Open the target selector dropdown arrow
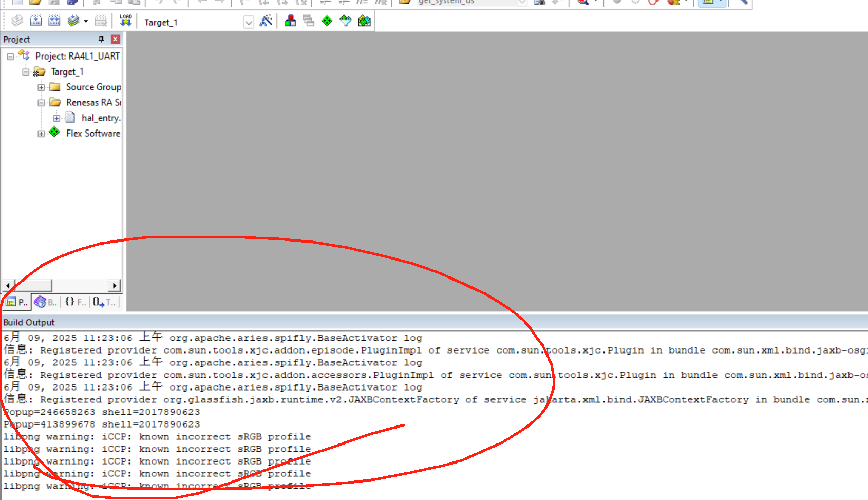Screen dimensions: 868x500 coord(249,22)
